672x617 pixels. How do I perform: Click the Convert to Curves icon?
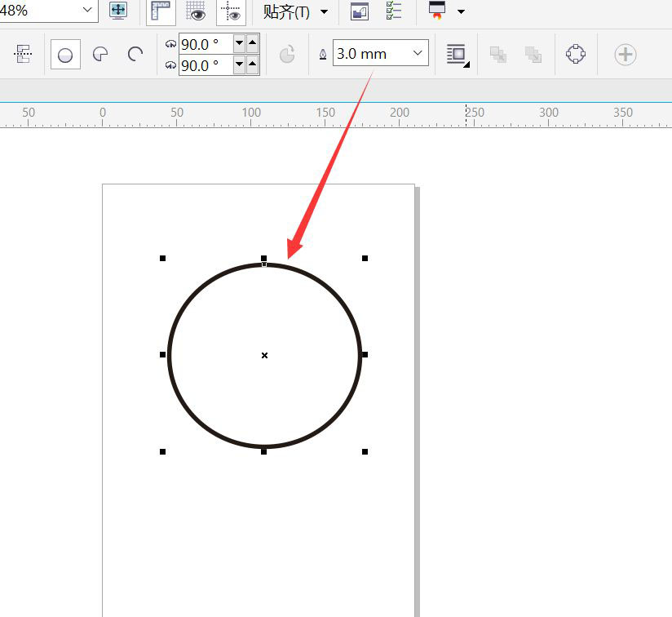[x=576, y=55]
